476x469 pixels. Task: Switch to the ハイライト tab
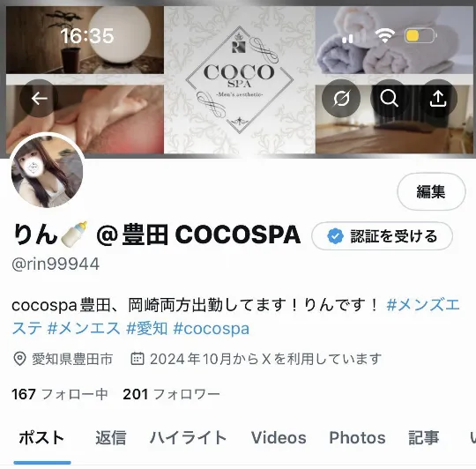pyautogui.click(x=189, y=438)
